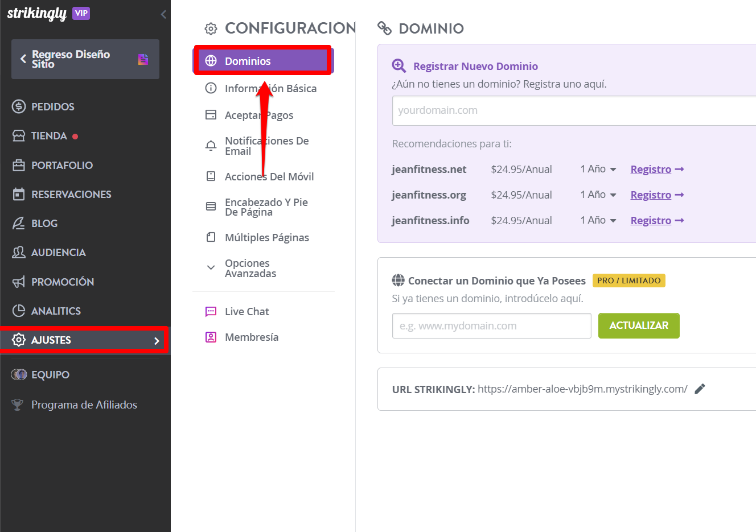The width and height of the screenshot is (756, 532).
Task: Click the Promoción megaphone icon
Action: [x=19, y=282]
